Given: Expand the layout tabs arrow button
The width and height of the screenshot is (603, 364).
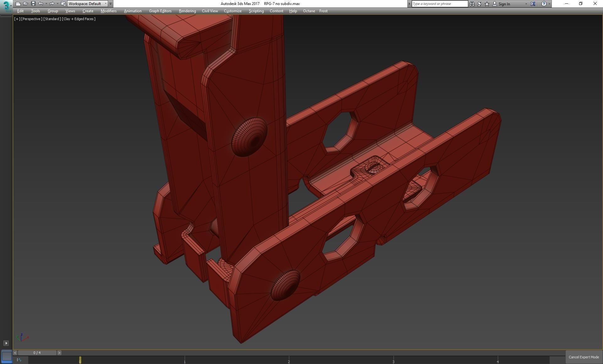Looking at the screenshot, I should [6, 343].
